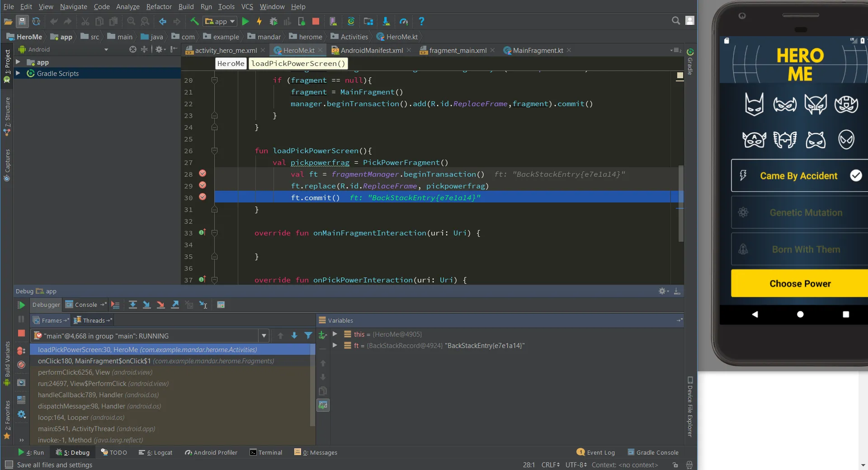Toggle the breakpoint on line 28

point(203,174)
